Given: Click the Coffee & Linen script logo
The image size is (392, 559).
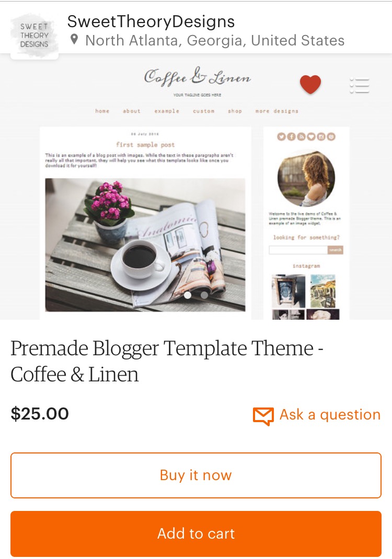Looking at the screenshot, I should (197, 77).
